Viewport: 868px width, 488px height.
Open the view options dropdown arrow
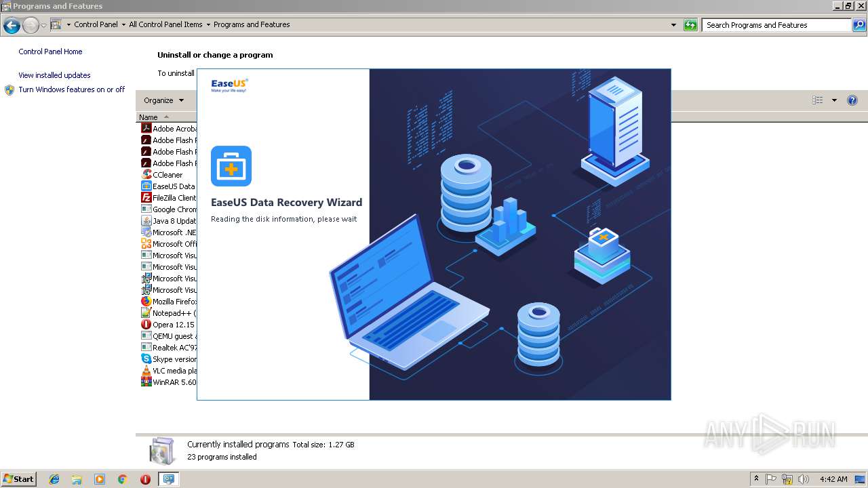(834, 100)
